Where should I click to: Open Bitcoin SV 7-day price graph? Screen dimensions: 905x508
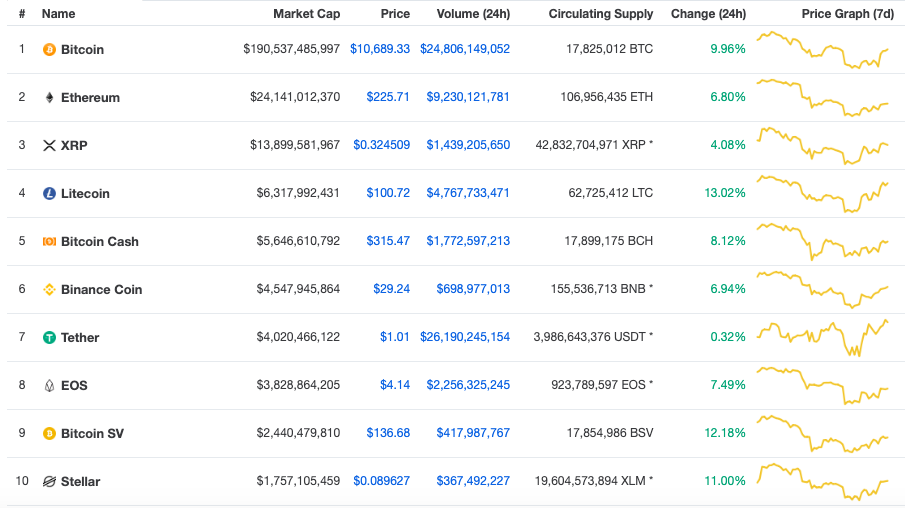coord(822,434)
